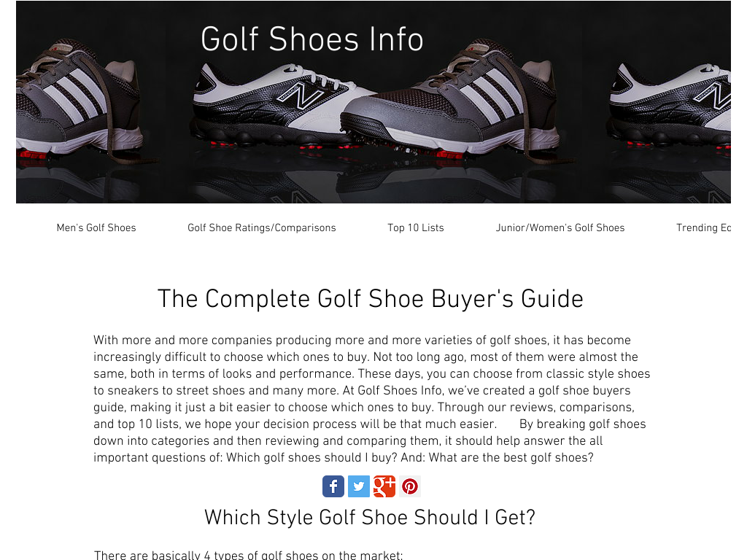Select Junior/Women's Golf Shoes menu item
This screenshot has width=747, height=560.
pyautogui.click(x=560, y=227)
